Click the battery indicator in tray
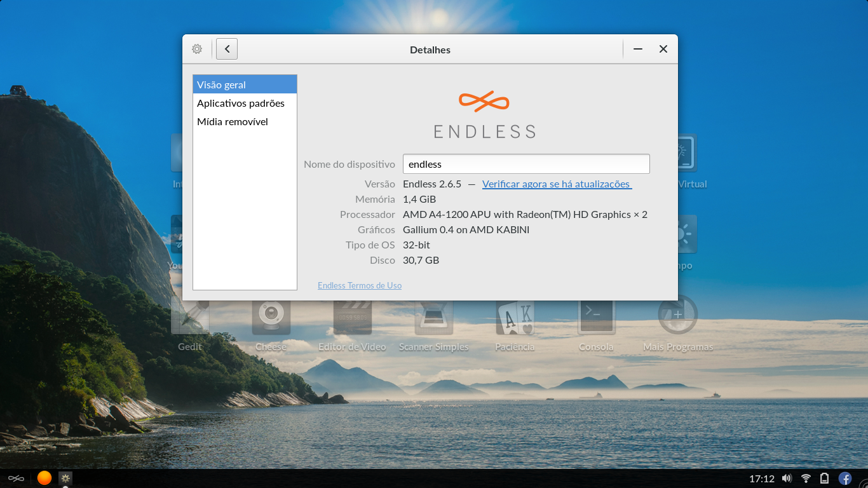 click(x=825, y=478)
